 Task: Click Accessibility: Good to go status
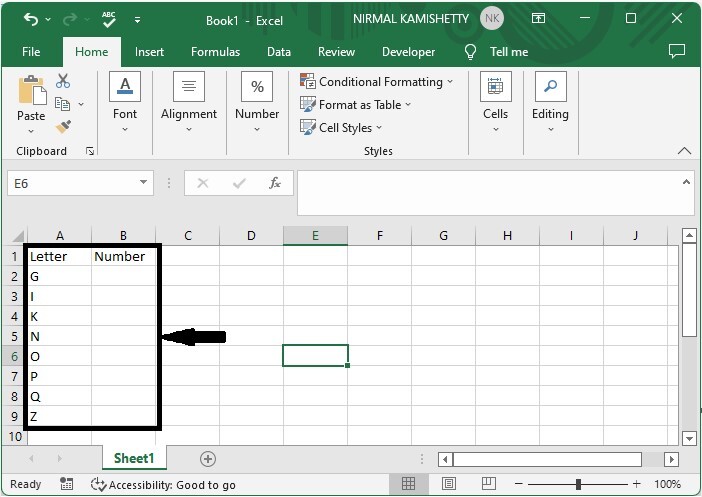[x=163, y=484]
